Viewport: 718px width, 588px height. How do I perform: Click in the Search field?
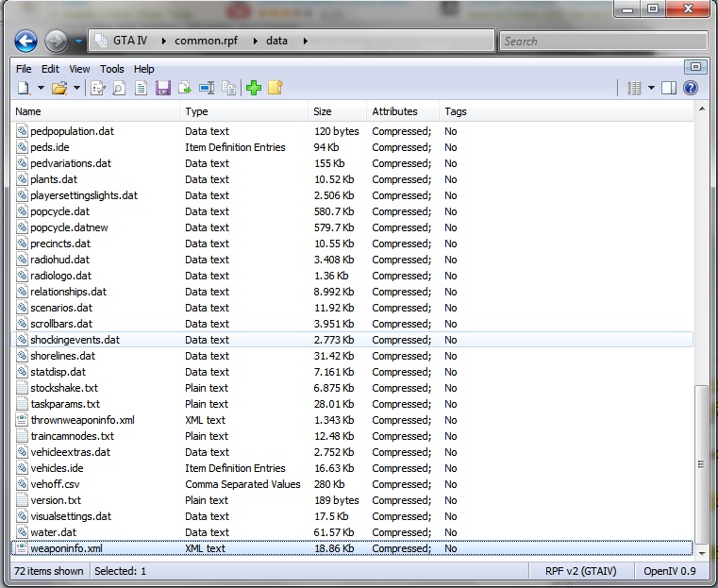click(604, 42)
